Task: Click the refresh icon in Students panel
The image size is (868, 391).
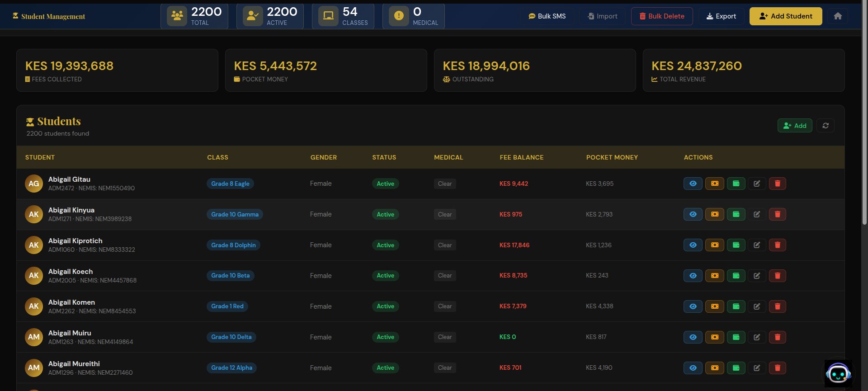Action: click(825, 126)
